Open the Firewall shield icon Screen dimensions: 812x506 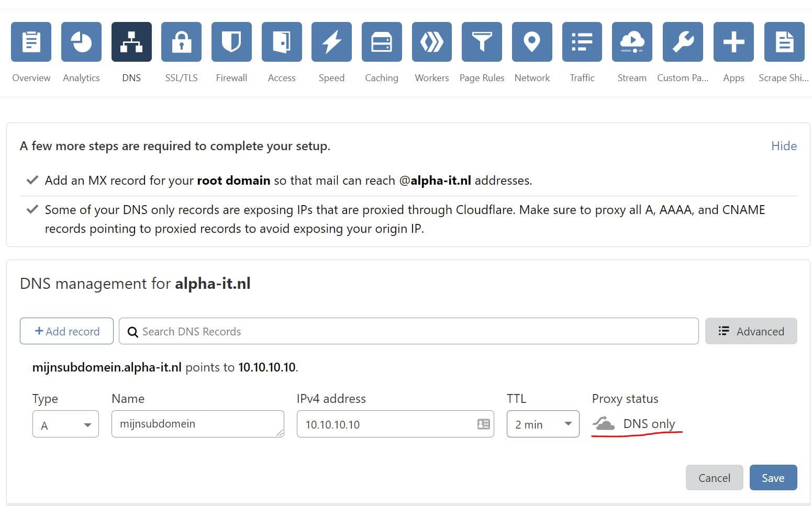(231, 42)
